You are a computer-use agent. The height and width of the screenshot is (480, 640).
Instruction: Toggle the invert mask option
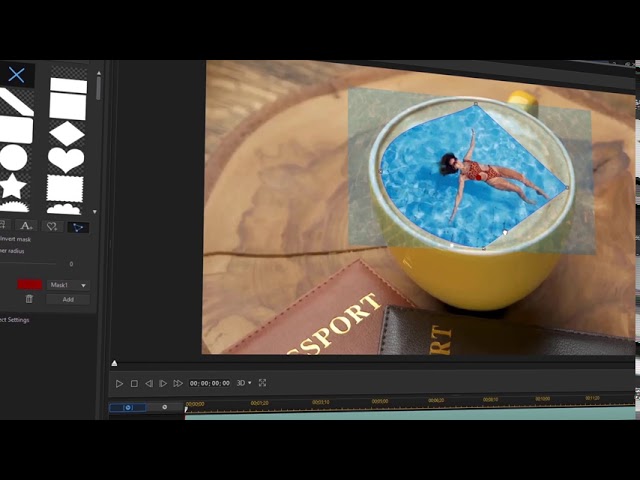15,239
